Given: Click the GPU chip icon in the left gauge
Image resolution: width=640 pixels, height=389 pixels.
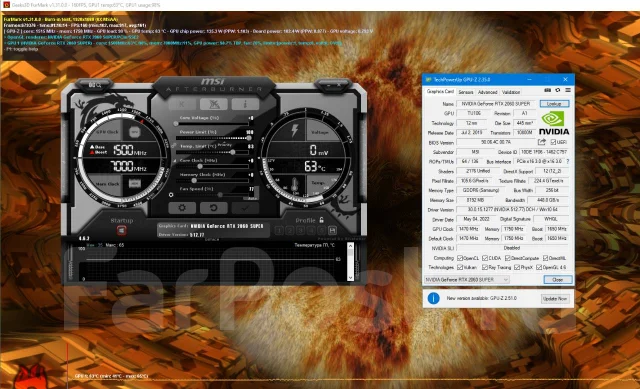Looking at the screenshot, I should (x=134, y=132).
